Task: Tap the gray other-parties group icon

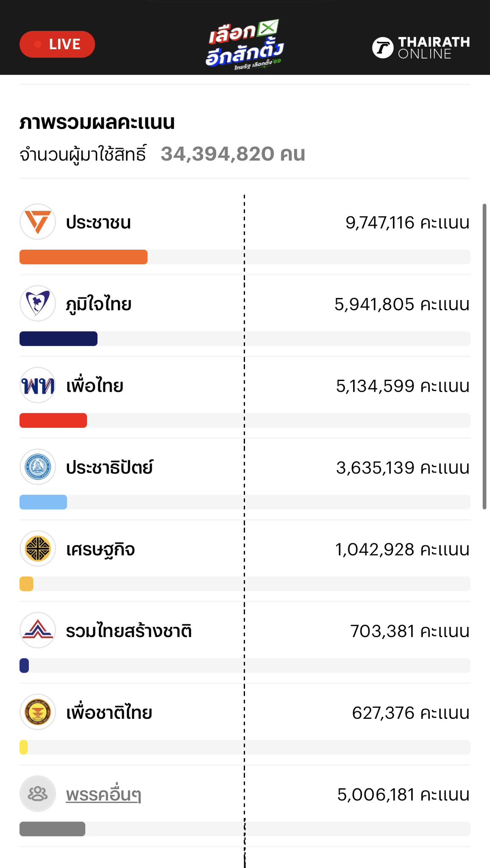Action: click(x=38, y=794)
